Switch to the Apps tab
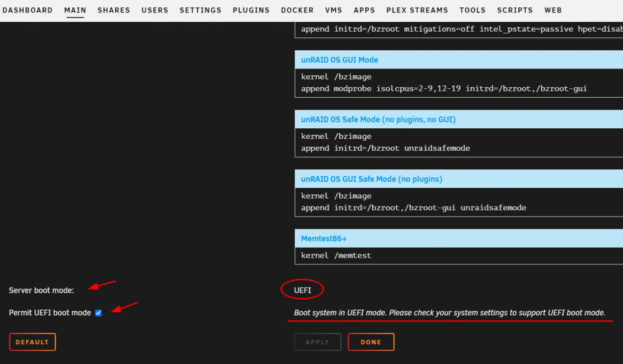Viewport: 623px width, 364px height. click(364, 11)
